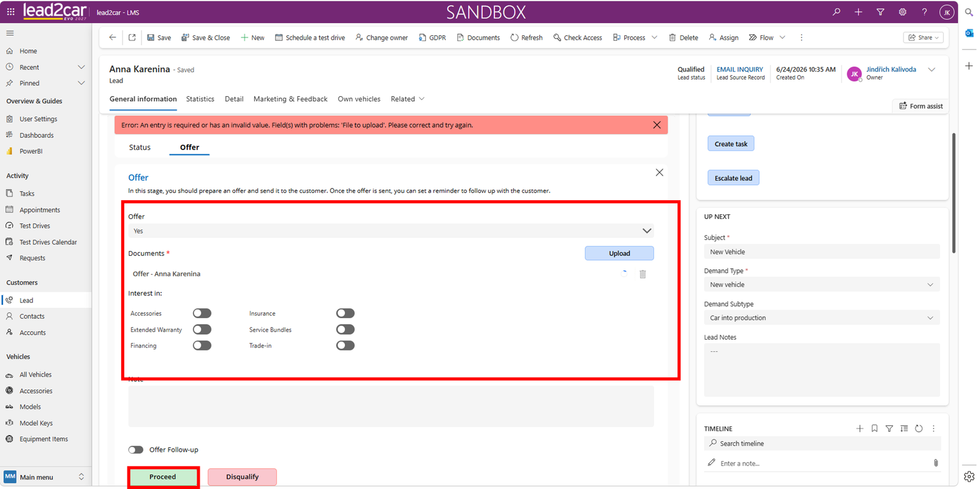Toggle the Extended Warranty switch
Screen dimensions: 980x489
point(202,329)
